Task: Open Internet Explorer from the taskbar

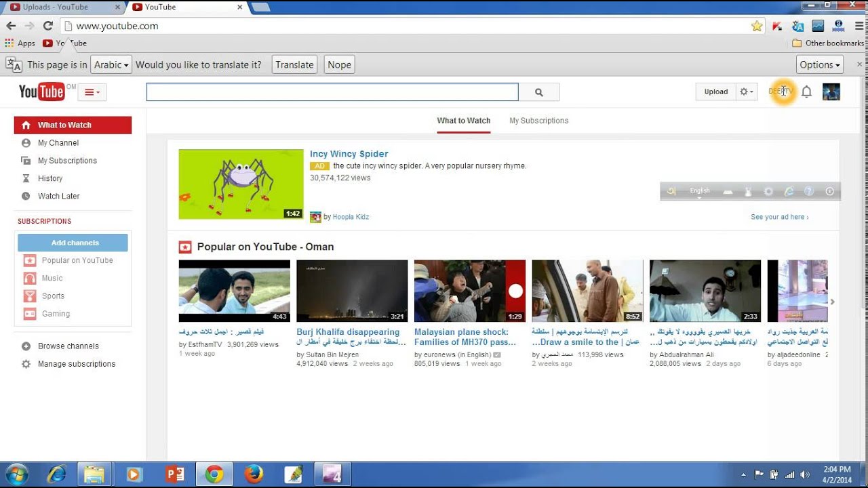Action: [x=57, y=474]
